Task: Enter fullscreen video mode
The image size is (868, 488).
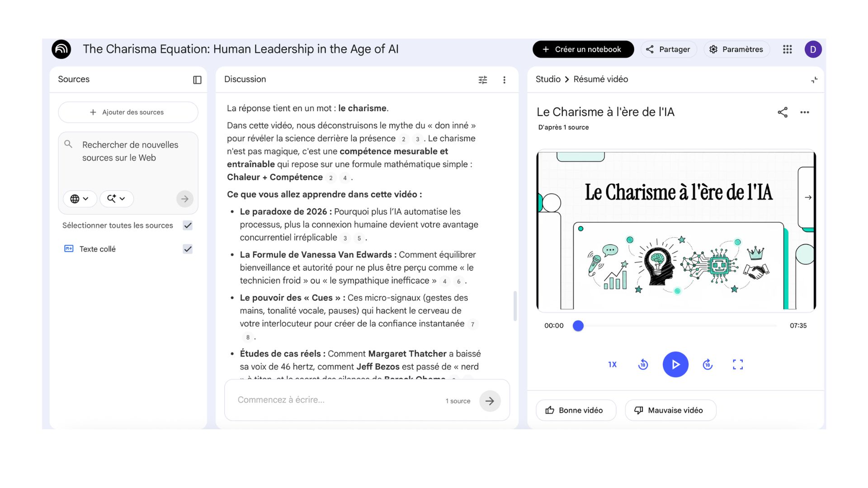Action: pyautogui.click(x=738, y=364)
